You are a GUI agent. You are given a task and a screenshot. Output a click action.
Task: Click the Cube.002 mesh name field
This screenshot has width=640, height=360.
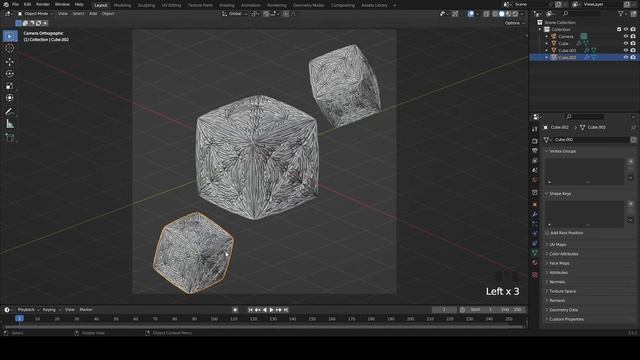tap(591, 140)
